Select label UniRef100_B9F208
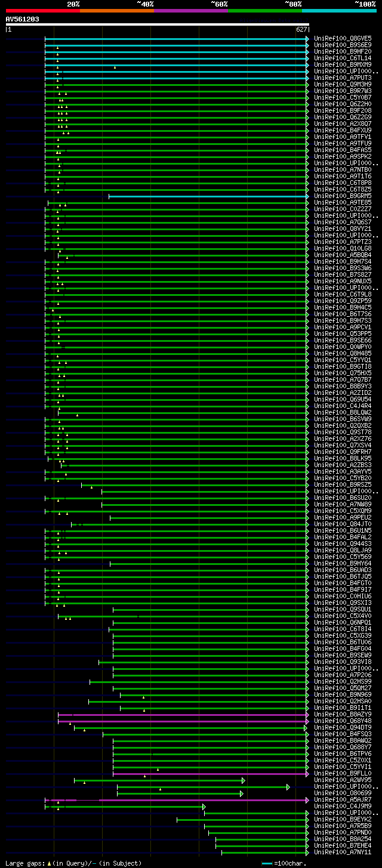382x868 pixels. click(343, 110)
